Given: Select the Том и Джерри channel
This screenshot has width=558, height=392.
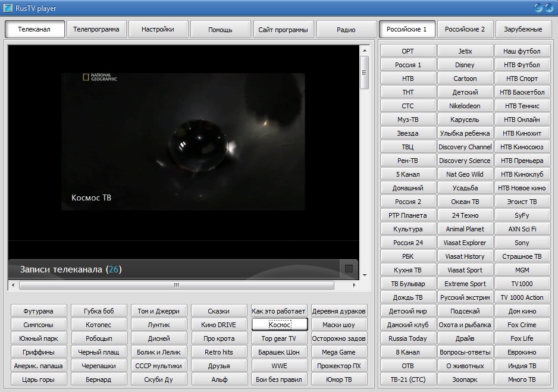Looking at the screenshot, I should point(159,311).
